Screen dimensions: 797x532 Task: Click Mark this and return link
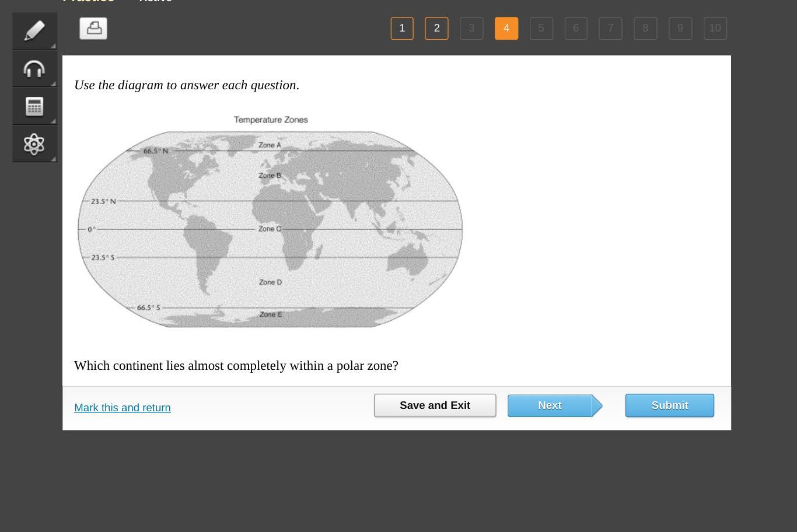[x=123, y=408]
